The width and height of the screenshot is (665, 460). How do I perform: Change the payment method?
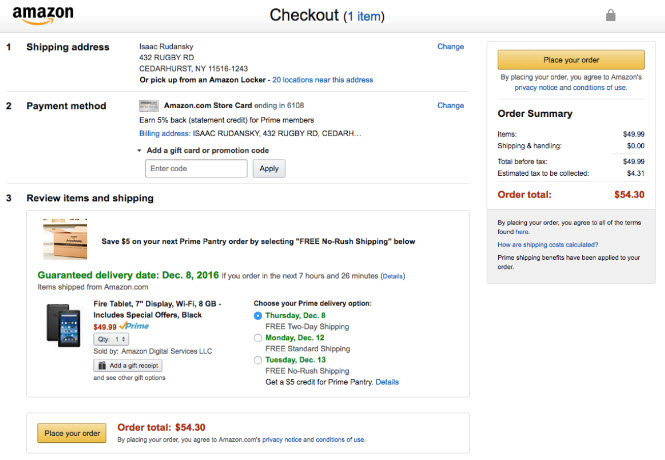point(450,105)
